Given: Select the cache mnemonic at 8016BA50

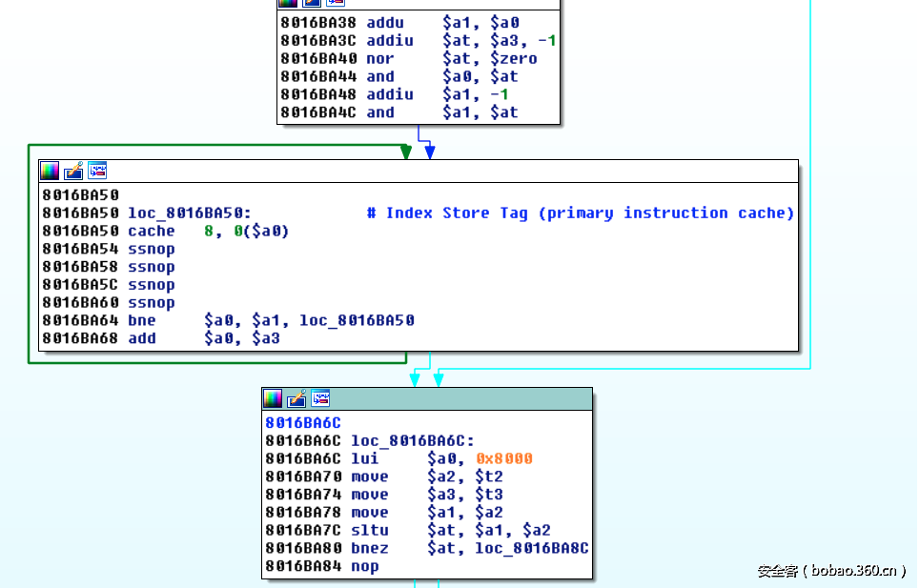Looking at the screenshot, I should pyautogui.click(x=152, y=231).
